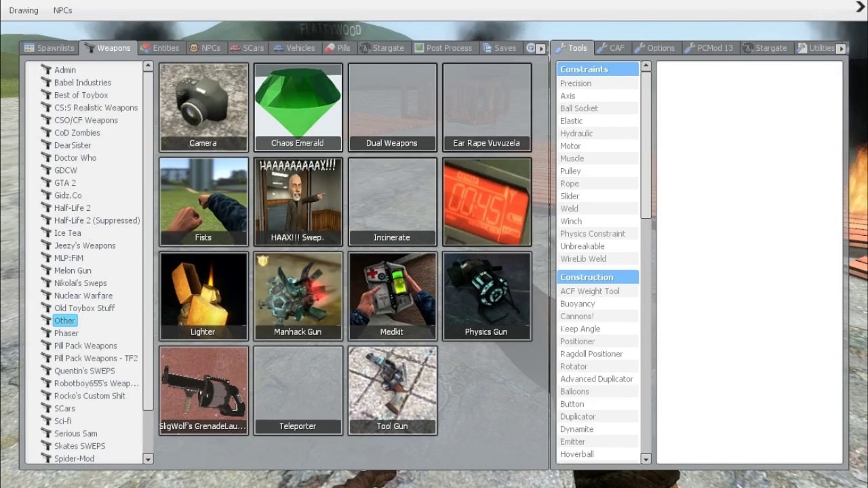Select the Balloons tool

pyautogui.click(x=597, y=392)
